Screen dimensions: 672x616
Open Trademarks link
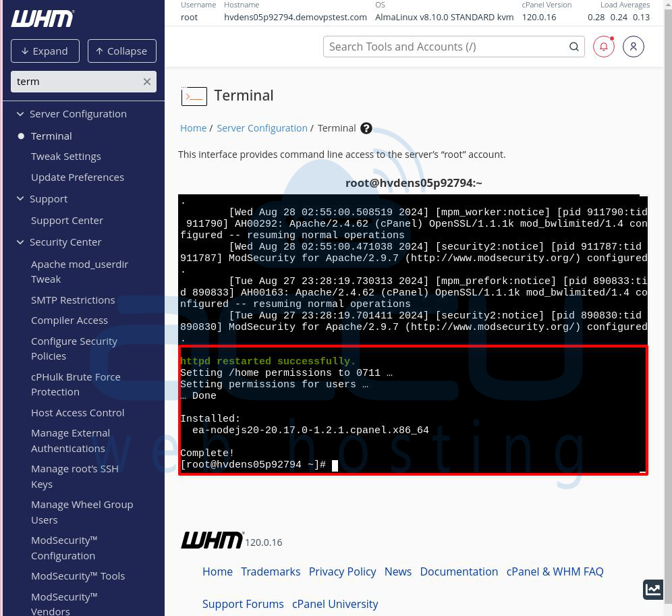271,571
